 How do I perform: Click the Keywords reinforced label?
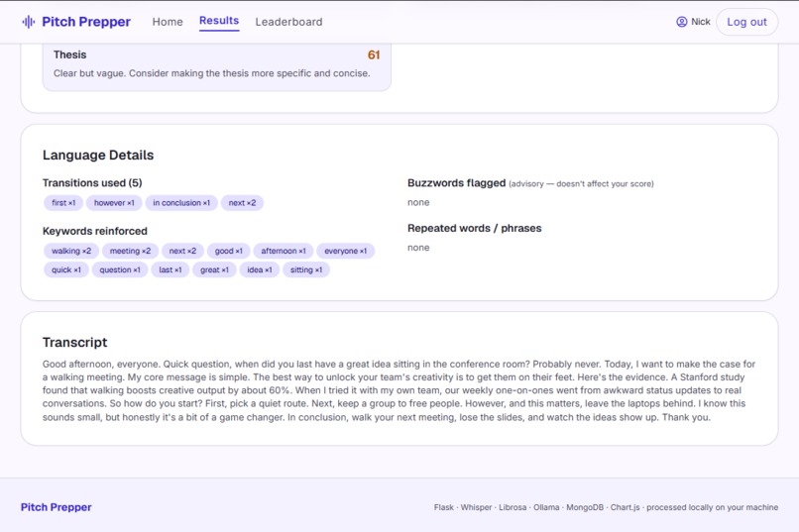pos(95,231)
